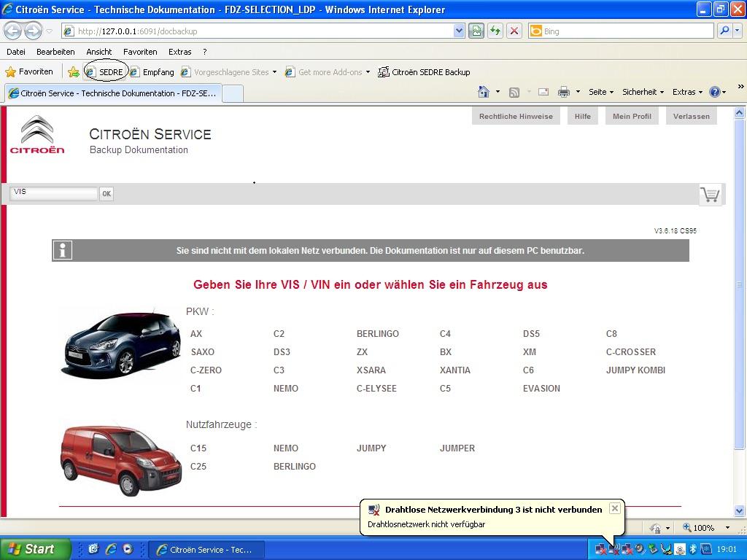This screenshot has height=560, width=747.
Task: Refresh the page with the green arrows icon
Action: click(x=495, y=31)
